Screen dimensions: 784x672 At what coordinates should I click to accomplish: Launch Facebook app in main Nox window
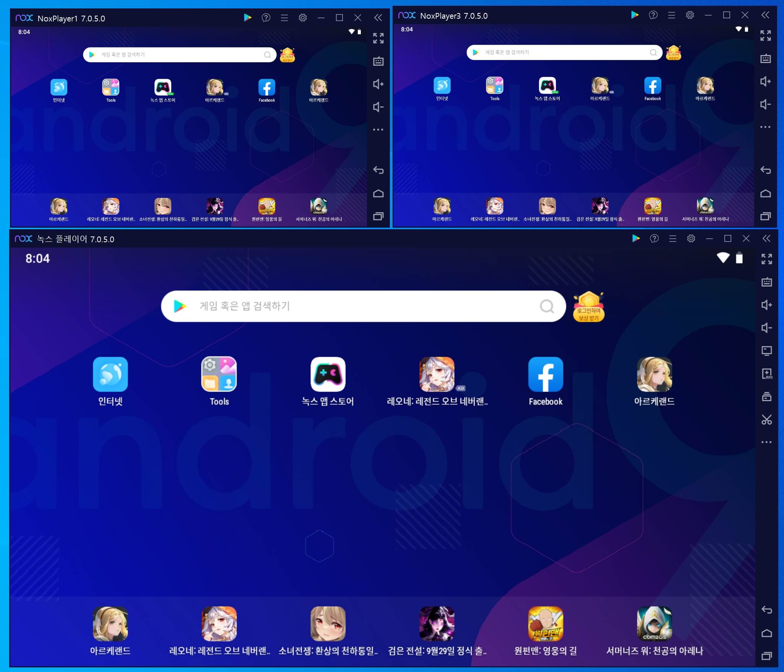545,374
